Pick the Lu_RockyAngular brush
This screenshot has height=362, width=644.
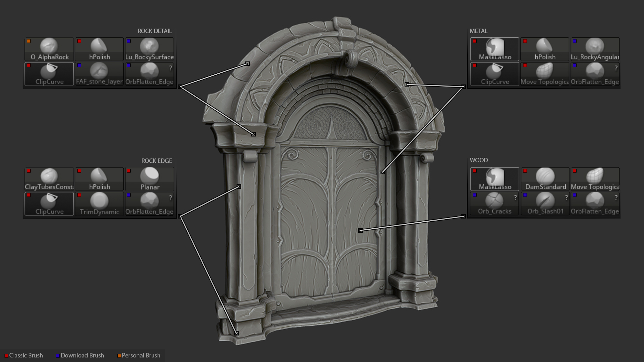pyautogui.click(x=595, y=49)
